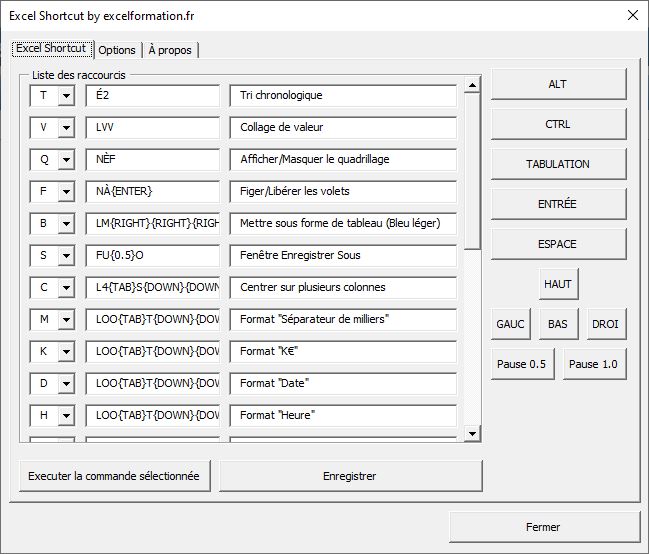Insert the HAUT arrow key
This screenshot has width=649, height=554.
558,284
